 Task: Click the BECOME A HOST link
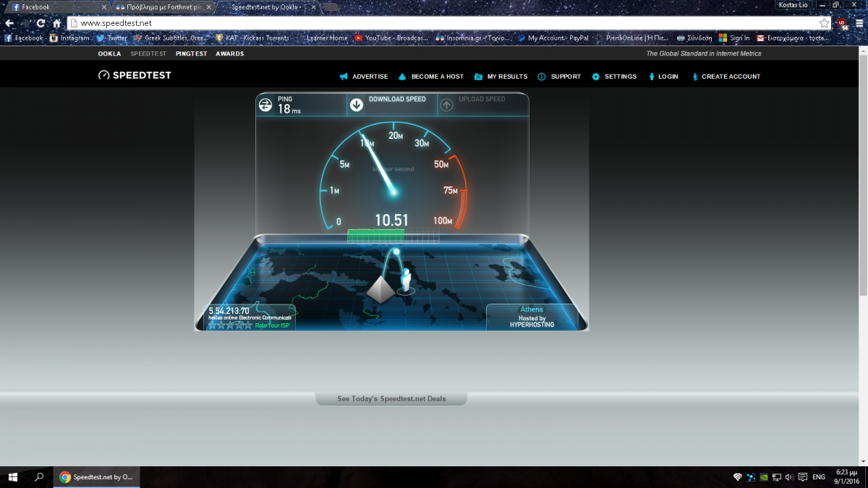438,77
